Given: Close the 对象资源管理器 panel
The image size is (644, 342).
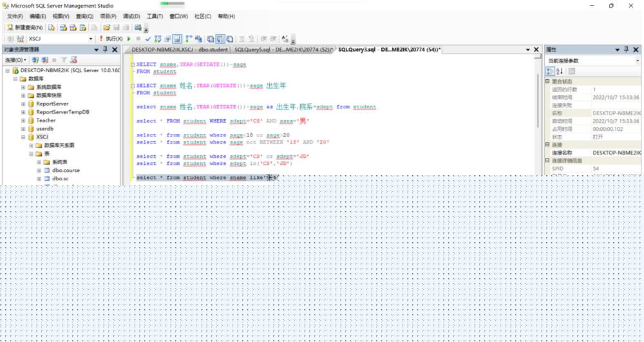Looking at the screenshot, I should point(115,50).
